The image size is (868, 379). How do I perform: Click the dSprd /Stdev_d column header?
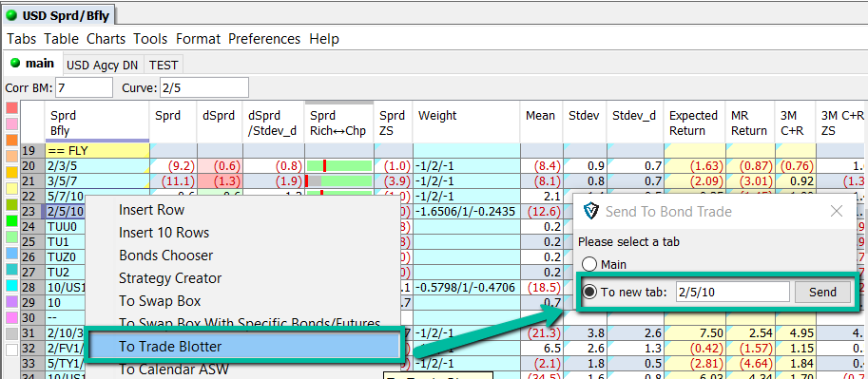pyautogui.click(x=274, y=123)
